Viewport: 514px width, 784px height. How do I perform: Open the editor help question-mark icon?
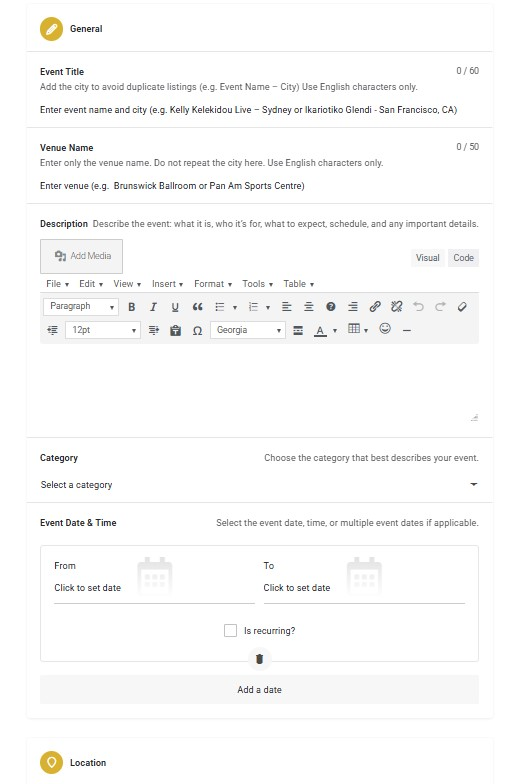pyautogui.click(x=330, y=306)
